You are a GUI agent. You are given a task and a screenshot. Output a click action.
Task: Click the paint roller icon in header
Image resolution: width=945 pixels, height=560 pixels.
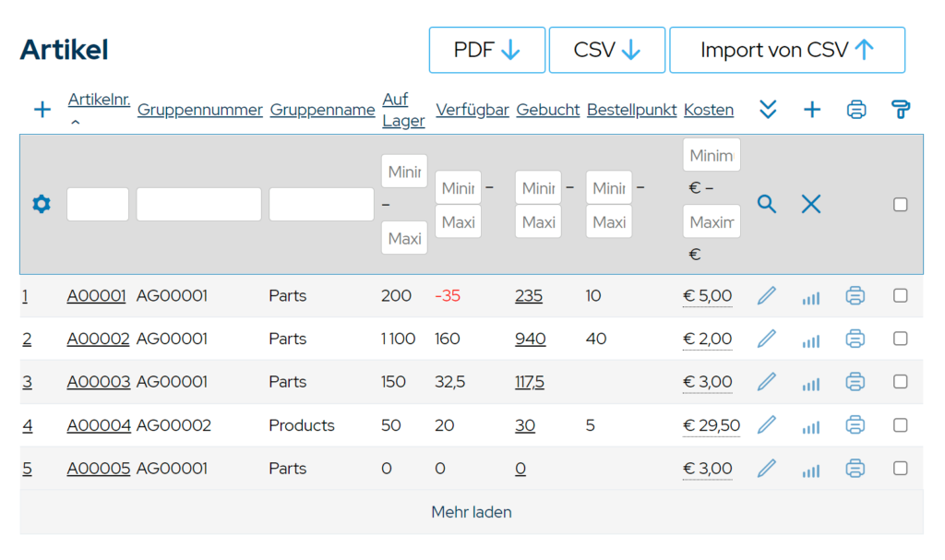click(901, 110)
